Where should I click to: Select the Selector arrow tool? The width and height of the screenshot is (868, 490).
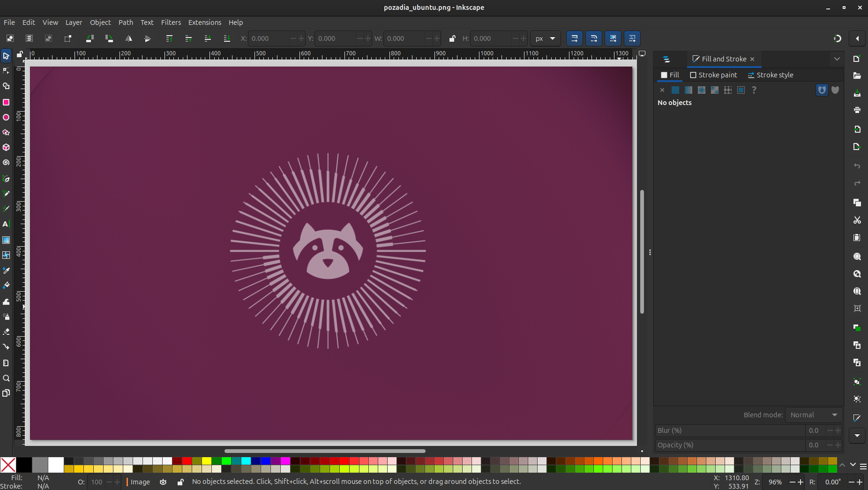tap(6, 56)
